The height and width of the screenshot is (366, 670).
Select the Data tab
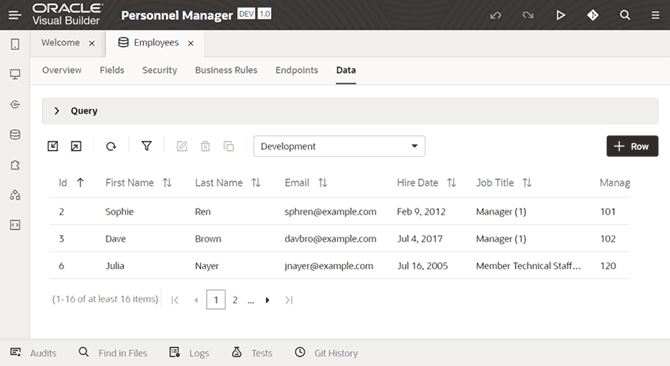click(346, 70)
